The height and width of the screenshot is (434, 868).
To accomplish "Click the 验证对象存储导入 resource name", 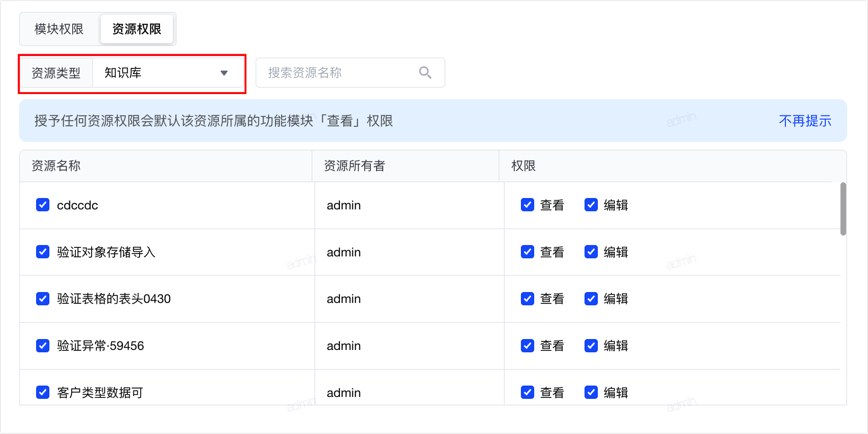I will point(106,252).
